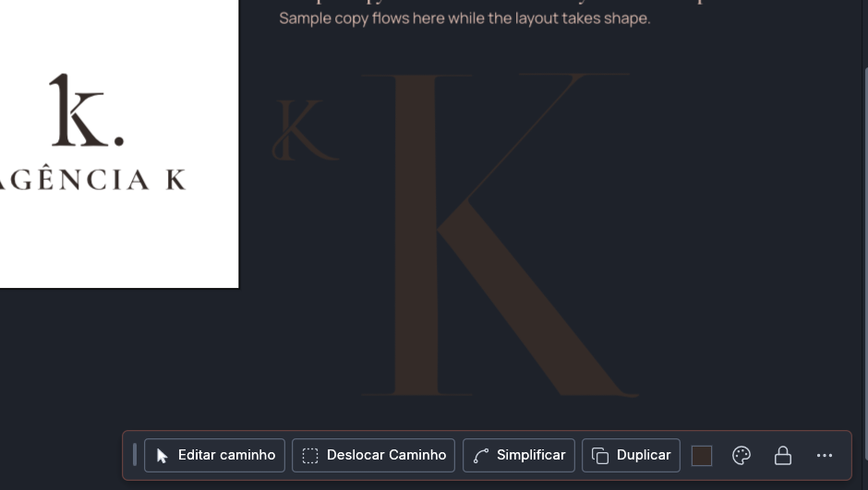Duplicate the path with Duplicar
Screen dimensions: 868x490
point(631,455)
